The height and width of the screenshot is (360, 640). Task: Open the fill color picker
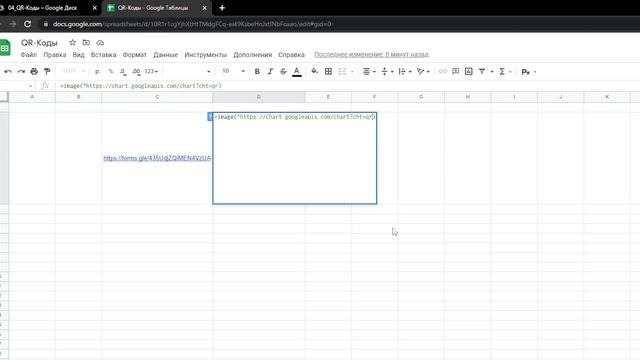(314, 71)
